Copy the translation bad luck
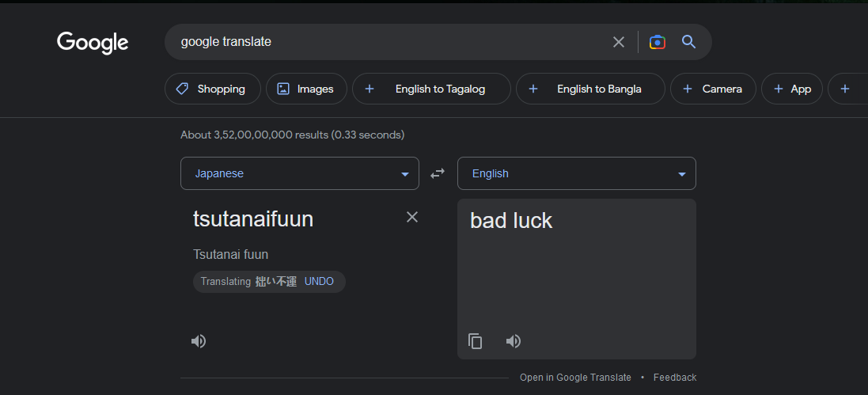This screenshot has width=868, height=395. coord(476,341)
